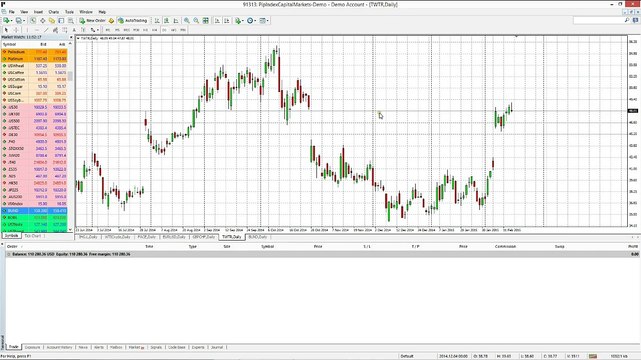Open the Account History terminal tab
Screen dimensions: 641x360
59,347
